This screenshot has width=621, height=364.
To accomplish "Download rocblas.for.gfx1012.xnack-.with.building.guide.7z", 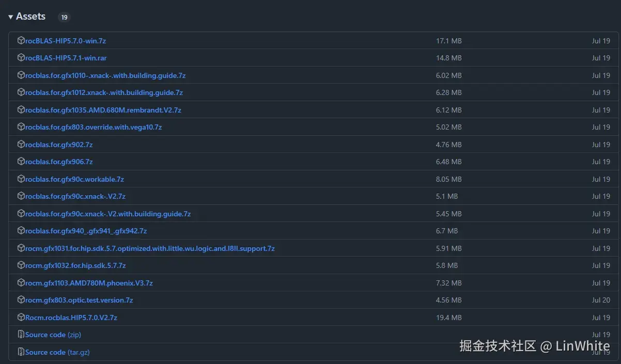I will pyautogui.click(x=103, y=92).
